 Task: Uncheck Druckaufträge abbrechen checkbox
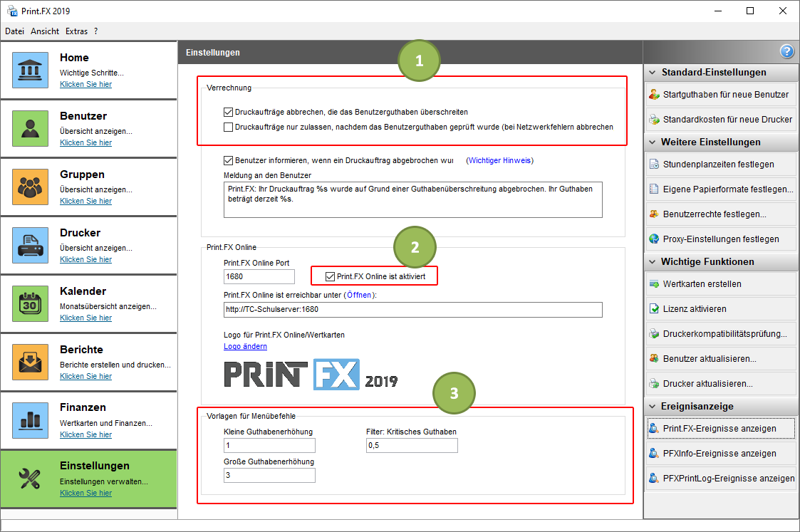[228, 112]
